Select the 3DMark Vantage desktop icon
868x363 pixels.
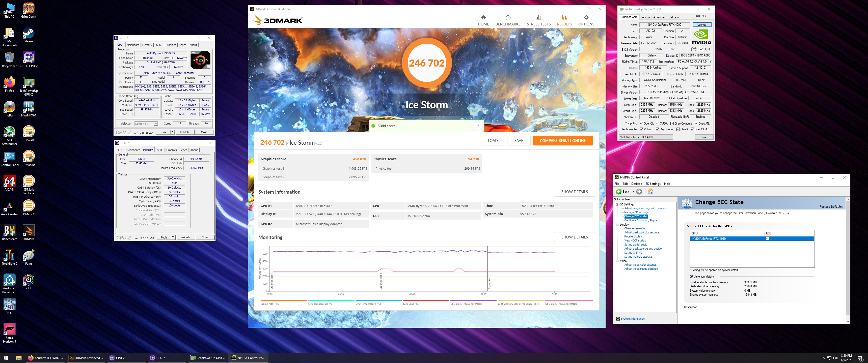29,185
